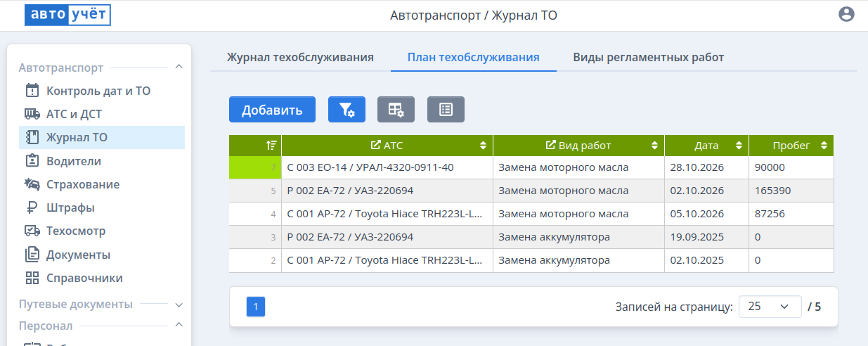Select row number 5 cell

[255, 191]
